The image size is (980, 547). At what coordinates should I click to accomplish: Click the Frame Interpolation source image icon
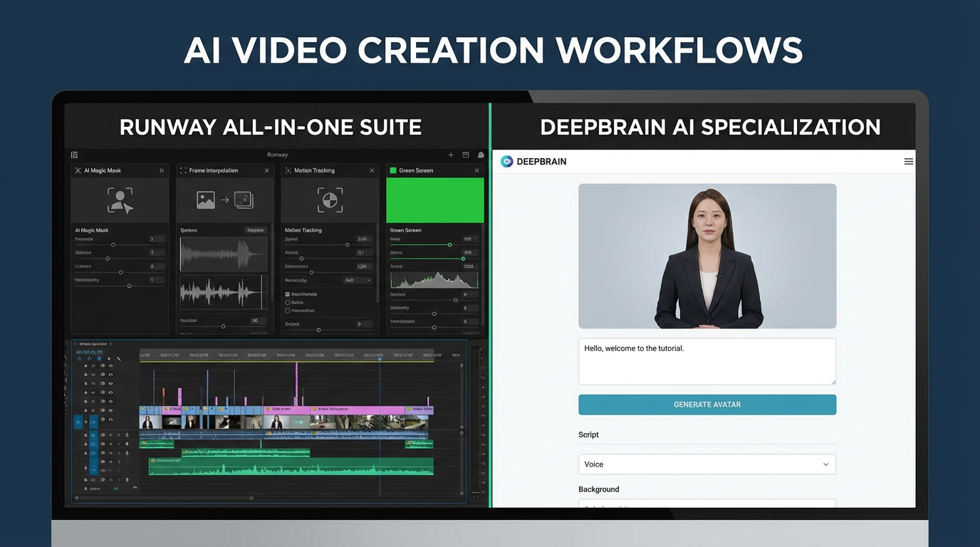(x=206, y=200)
